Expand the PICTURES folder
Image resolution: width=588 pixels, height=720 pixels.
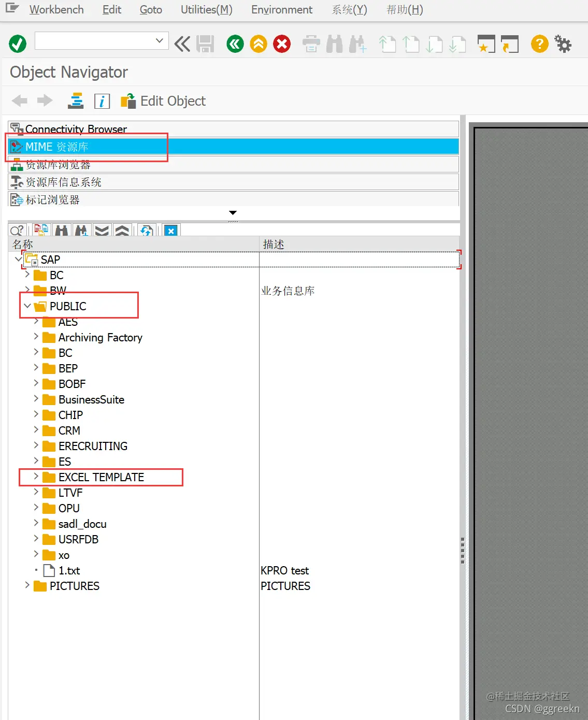tap(27, 585)
